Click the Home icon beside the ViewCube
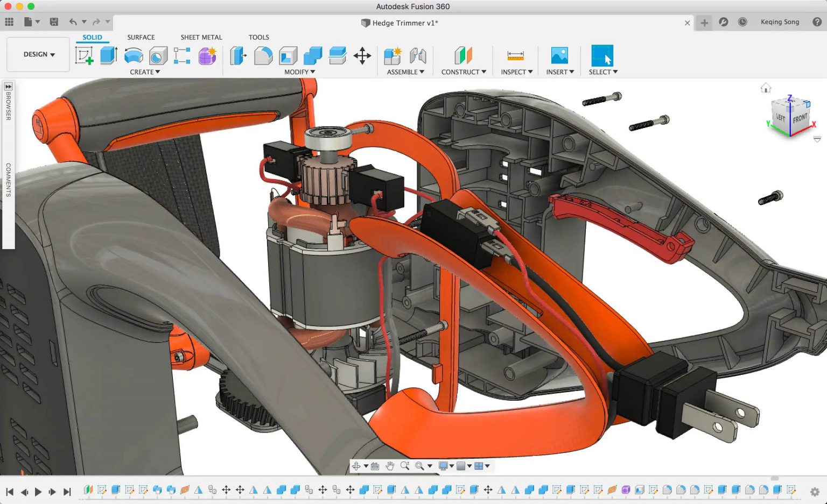Image resolution: width=827 pixels, height=504 pixels. (765, 87)
